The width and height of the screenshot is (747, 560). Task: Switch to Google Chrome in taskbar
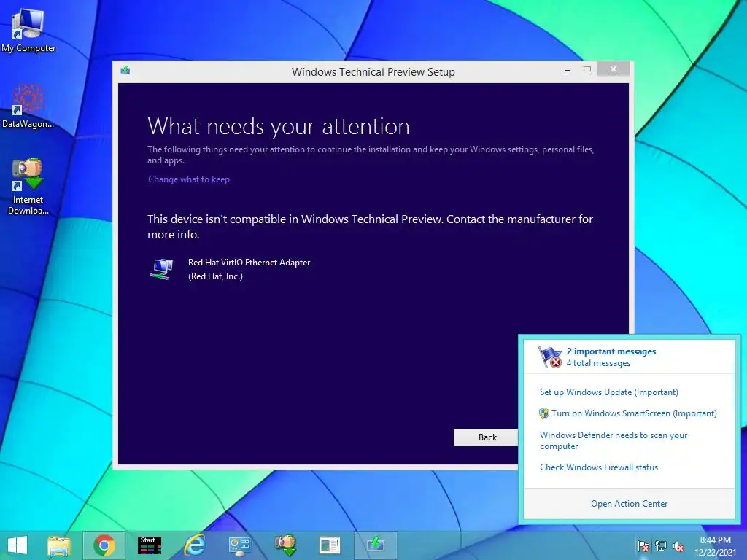[x=104, y=545]
